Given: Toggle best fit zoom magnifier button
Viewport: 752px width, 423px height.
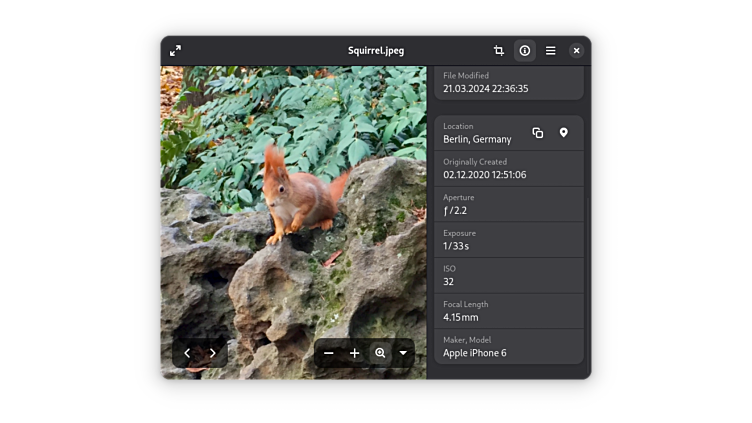Looking at the screenshot, I should [x=380, y=353].
